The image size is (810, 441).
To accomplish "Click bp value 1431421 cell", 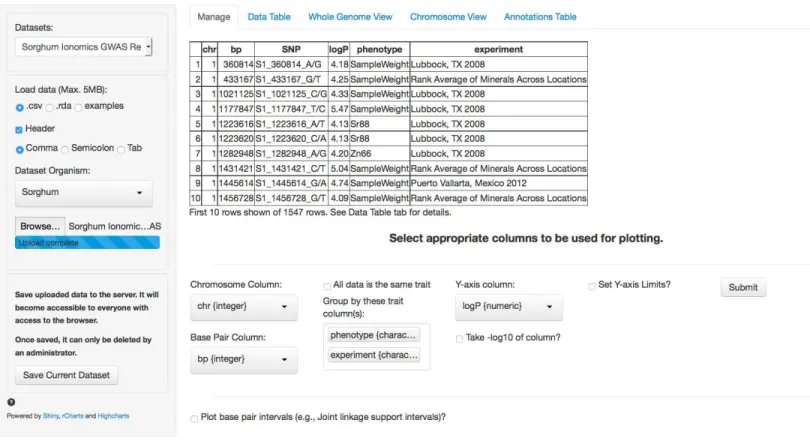I will [236, 169].
